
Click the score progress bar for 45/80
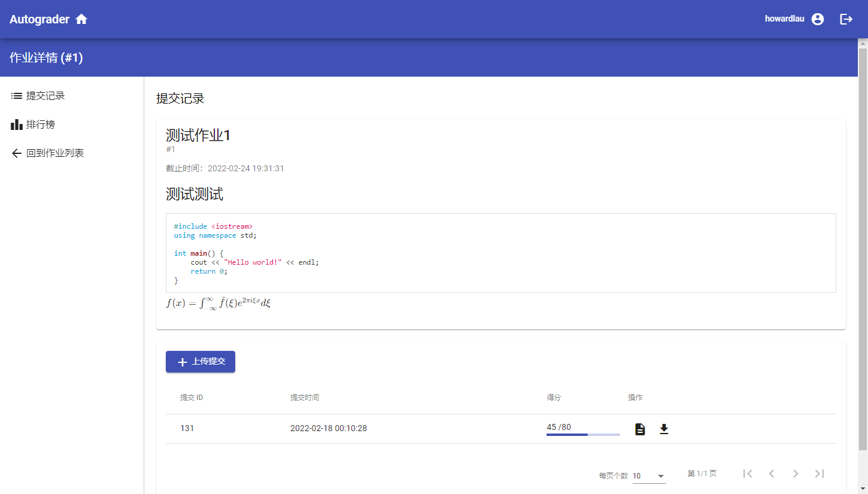point(583,434)
